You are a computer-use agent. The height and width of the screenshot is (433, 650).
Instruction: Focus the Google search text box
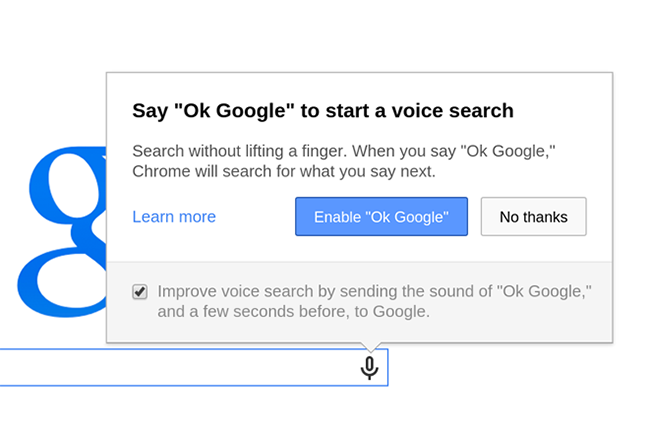point(194,368)
